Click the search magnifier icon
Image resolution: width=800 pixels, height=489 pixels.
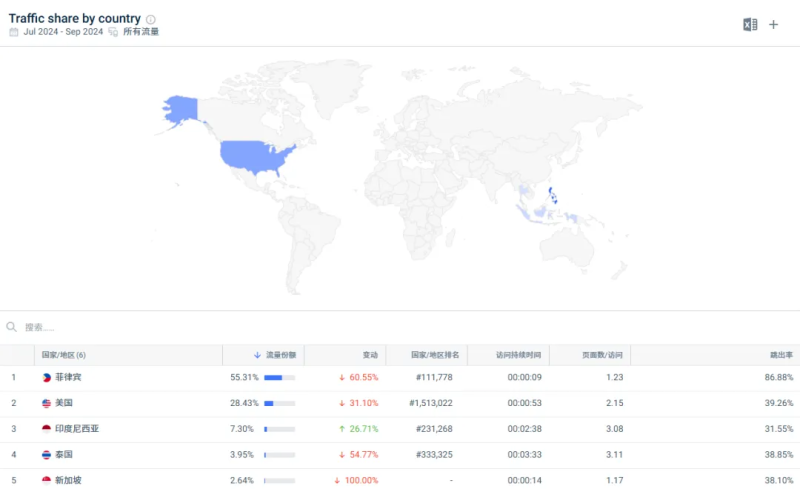pos(12,327)
